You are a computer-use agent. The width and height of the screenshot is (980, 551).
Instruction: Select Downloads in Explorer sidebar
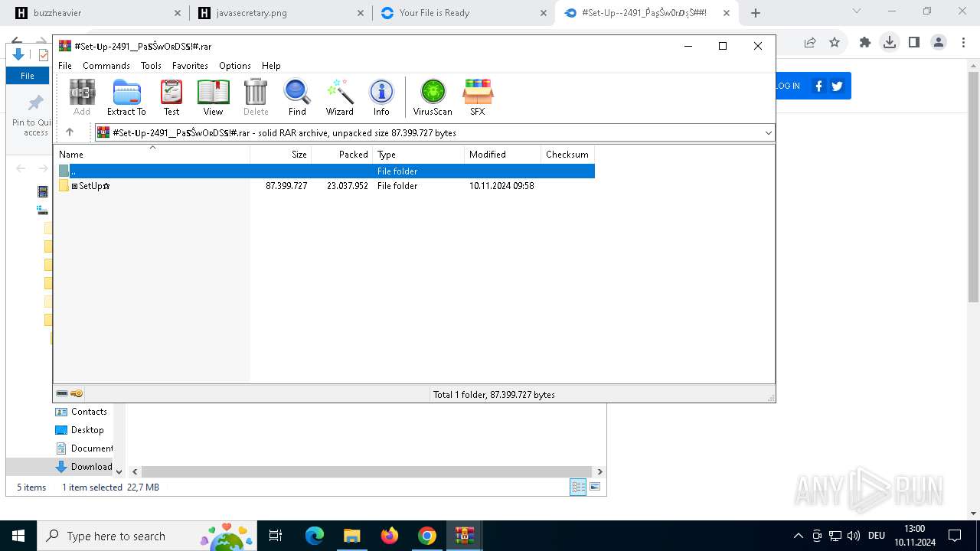[84, 467]
